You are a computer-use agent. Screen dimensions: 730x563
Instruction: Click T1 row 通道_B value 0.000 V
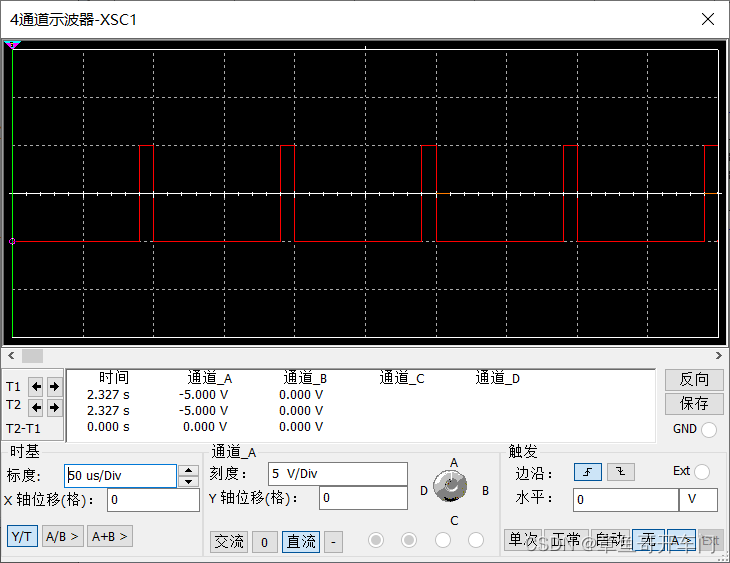[301, 394]
